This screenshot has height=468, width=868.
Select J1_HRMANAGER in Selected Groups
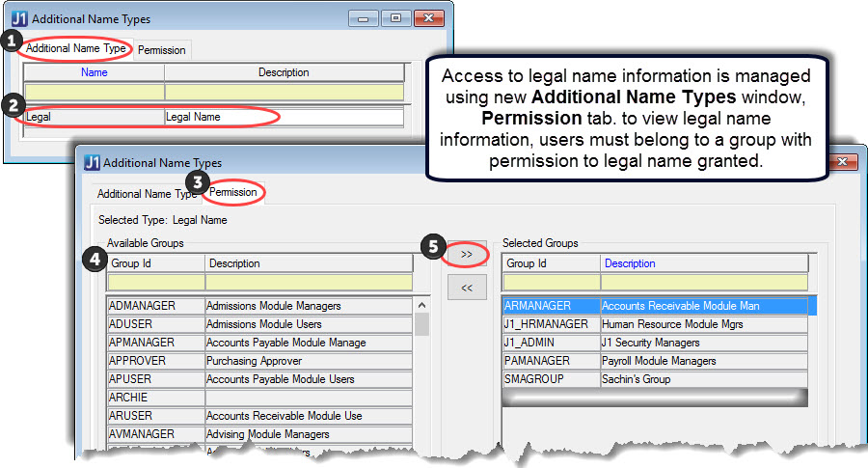click(656, 324)
